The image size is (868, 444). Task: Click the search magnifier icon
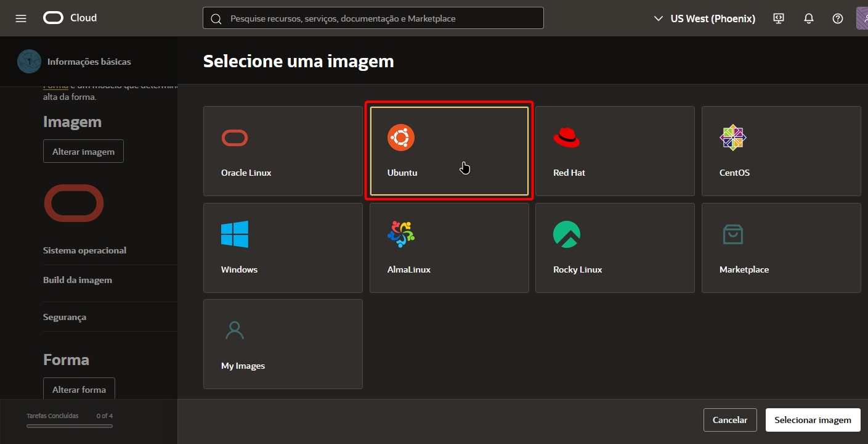pyautogui.click(x=216, y=18)
